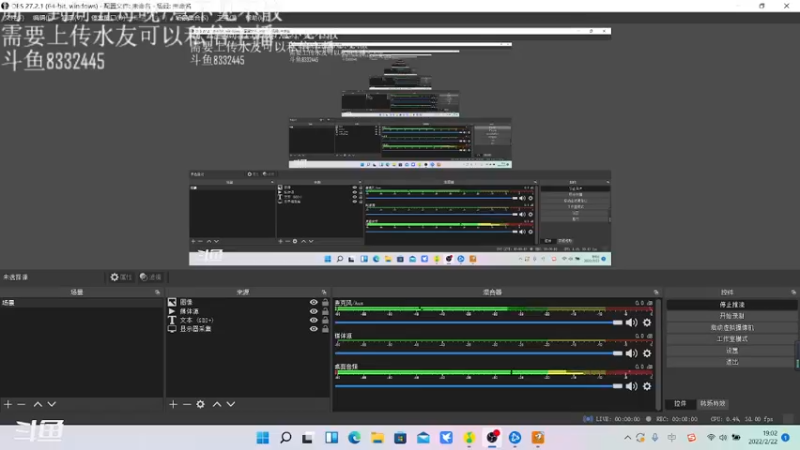Click the mixer panel vertical scrollbar
800x450 pixels.
[659, 354]
